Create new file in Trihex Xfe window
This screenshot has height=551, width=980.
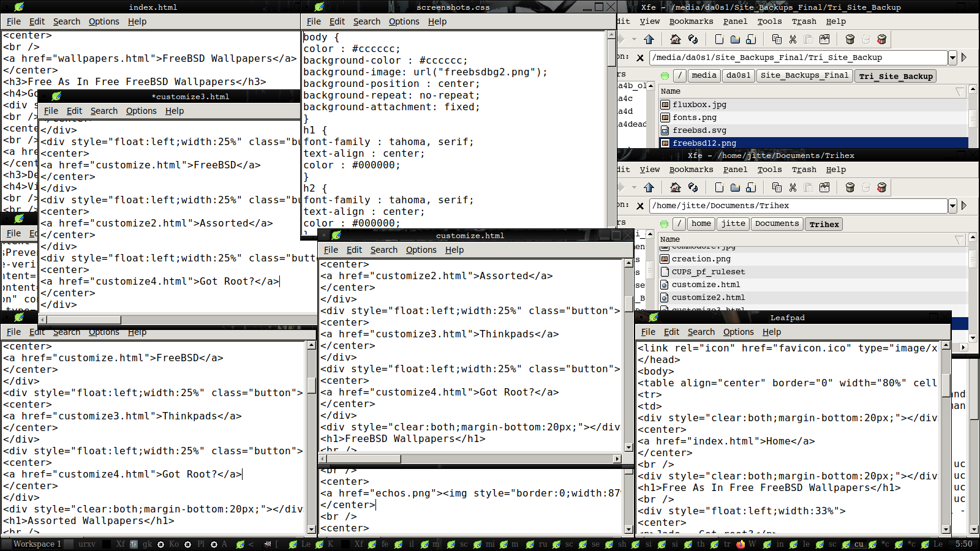click(x=719, y=187)
